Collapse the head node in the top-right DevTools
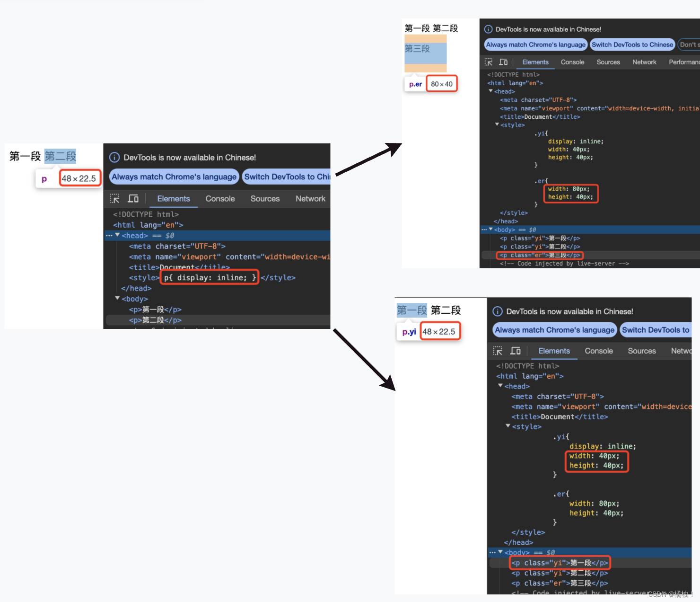 [x=491, y=91]
